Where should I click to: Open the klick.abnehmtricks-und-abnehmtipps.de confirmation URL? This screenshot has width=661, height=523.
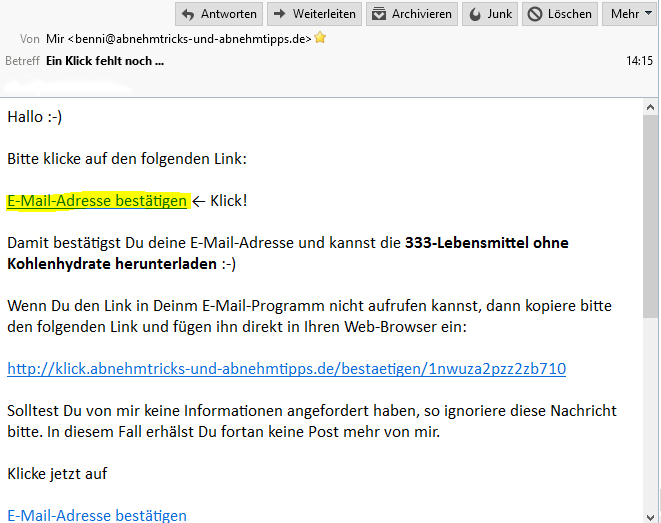[287, 369]
